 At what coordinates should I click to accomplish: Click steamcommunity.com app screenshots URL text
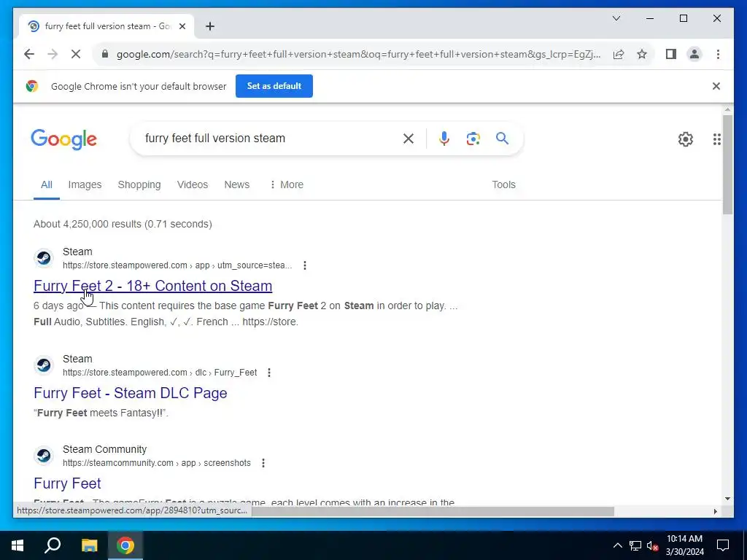coord(157,463)
